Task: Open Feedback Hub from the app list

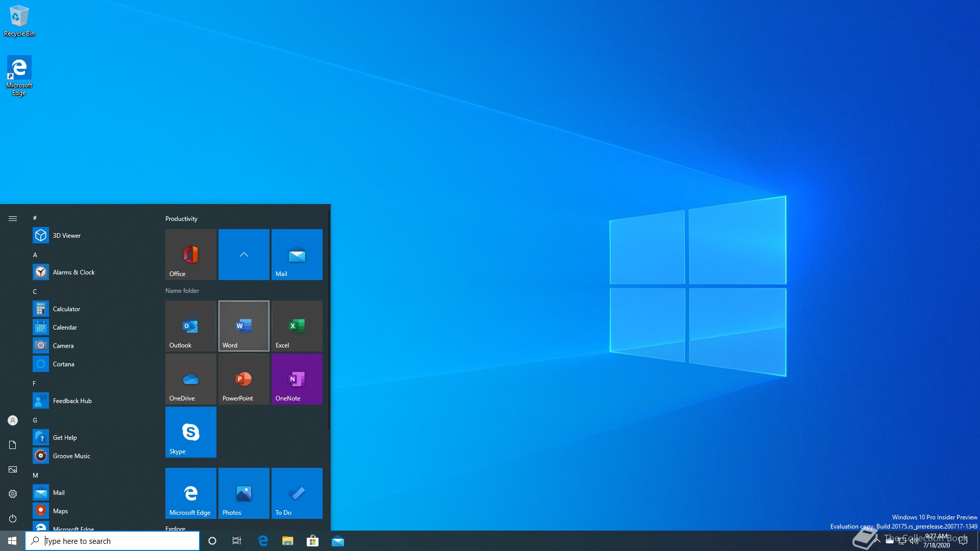Action: click(92, 401)
